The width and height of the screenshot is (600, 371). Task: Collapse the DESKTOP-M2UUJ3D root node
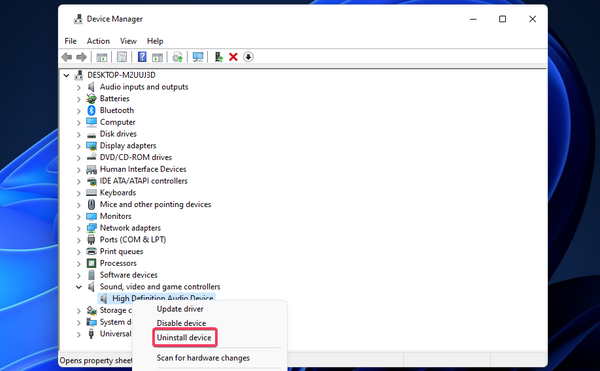pyautogui.click(x=66, y=75)
